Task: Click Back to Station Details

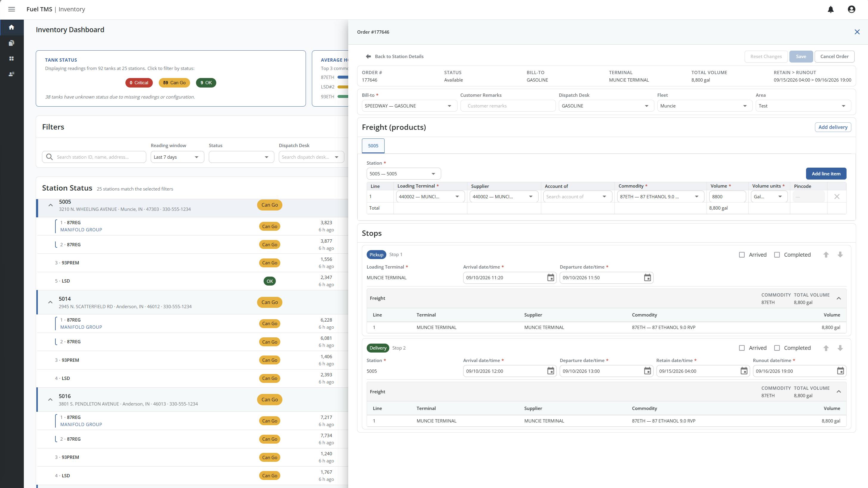Action: (x=395, y=57)
